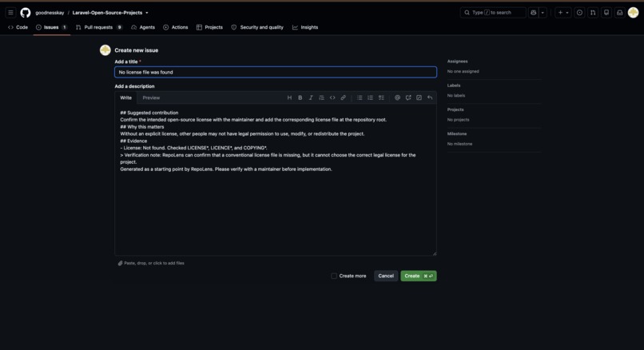644x350 pixels.
Task: Insert code formatting
Action: pyautogui.click(x=332, y=97)
